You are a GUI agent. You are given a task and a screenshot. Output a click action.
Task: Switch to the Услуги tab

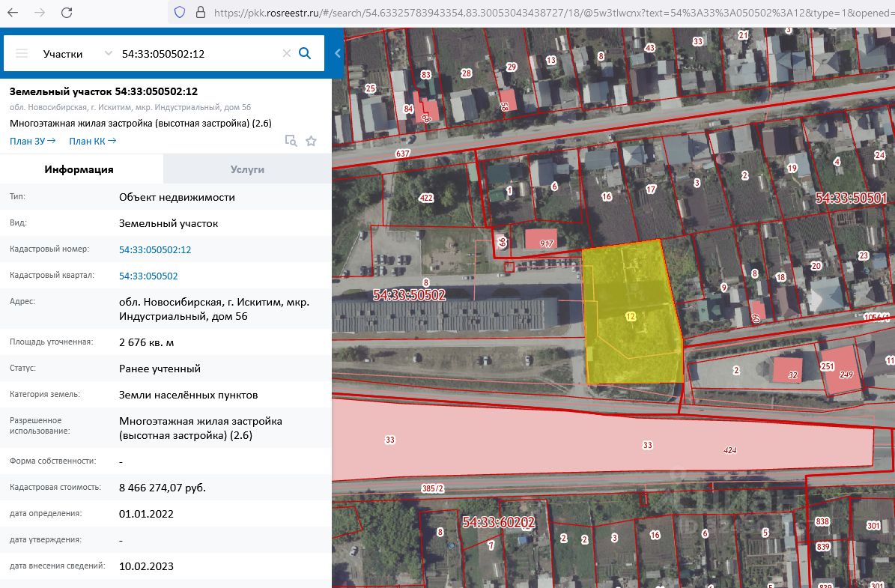click(247, 169)
